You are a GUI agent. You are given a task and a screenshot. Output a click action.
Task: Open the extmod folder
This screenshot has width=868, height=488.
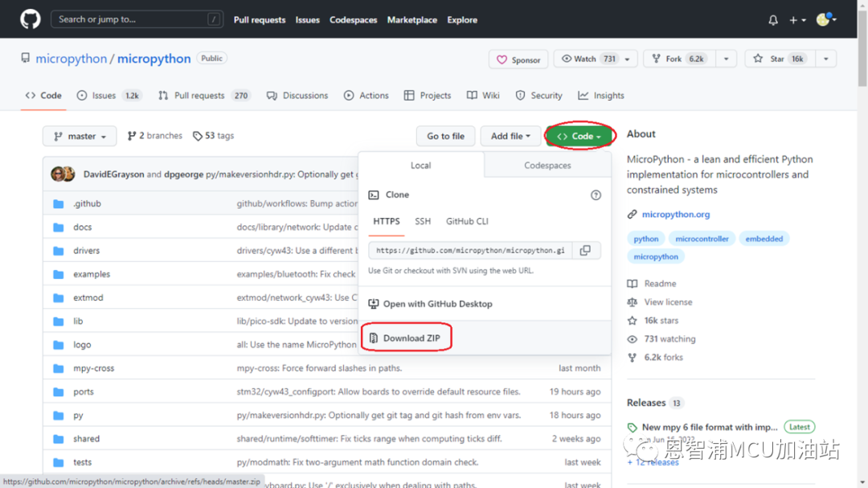[x=88, y=297]
